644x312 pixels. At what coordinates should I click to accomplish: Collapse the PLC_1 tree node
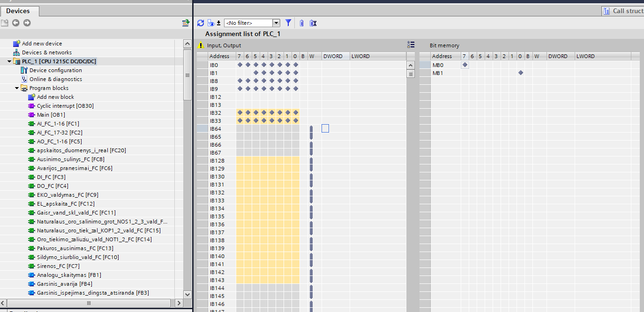tap(9, 61)
